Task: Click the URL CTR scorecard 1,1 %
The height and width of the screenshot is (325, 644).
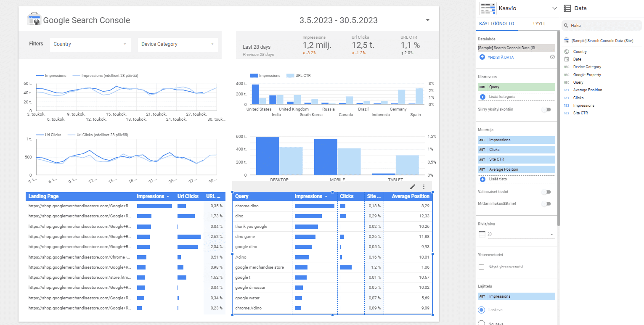Action: (x=410, y=45)
